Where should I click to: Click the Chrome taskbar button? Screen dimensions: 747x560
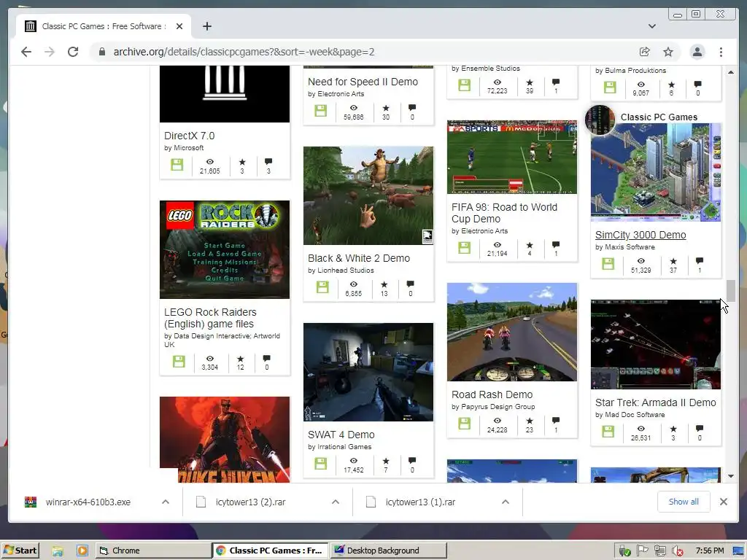click(153, 551)
